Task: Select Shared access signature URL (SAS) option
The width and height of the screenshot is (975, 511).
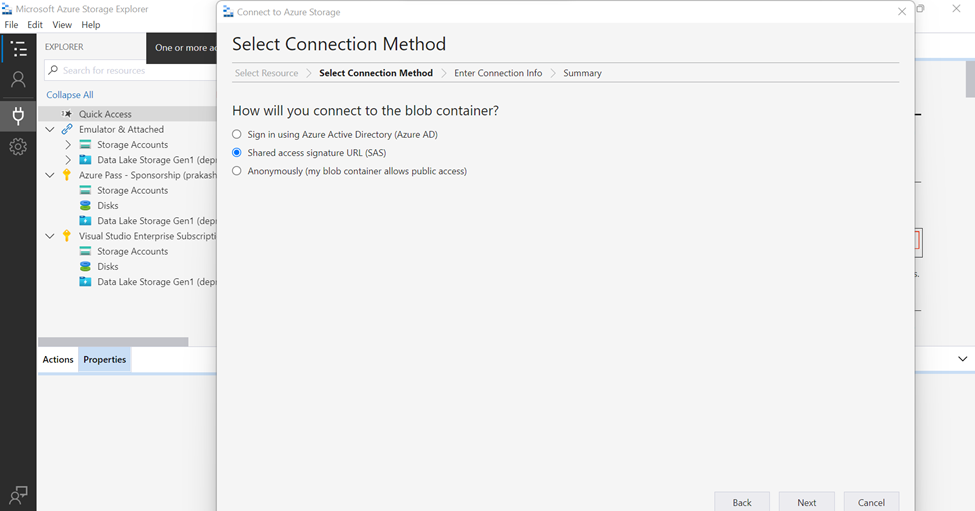Action: point(237,153)
